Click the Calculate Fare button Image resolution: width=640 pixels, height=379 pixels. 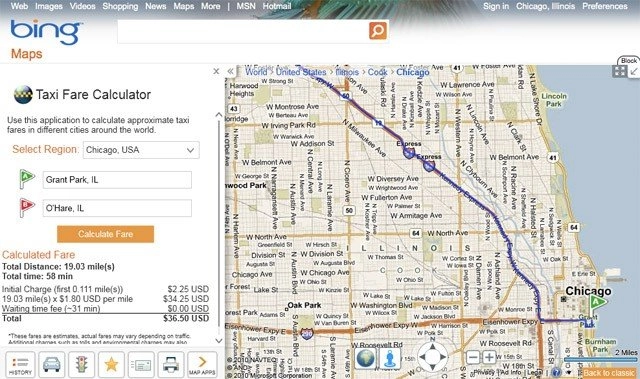click(x=105, y=234)
